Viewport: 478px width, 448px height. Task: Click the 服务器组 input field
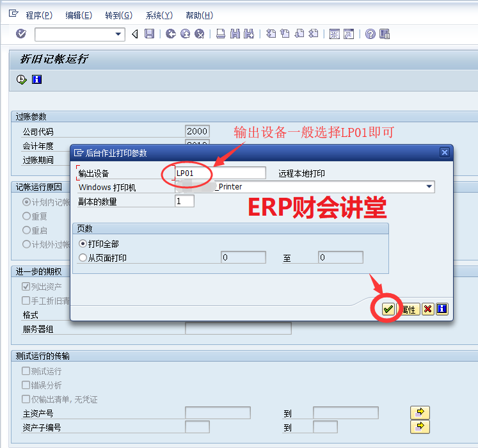pos(238,328)
